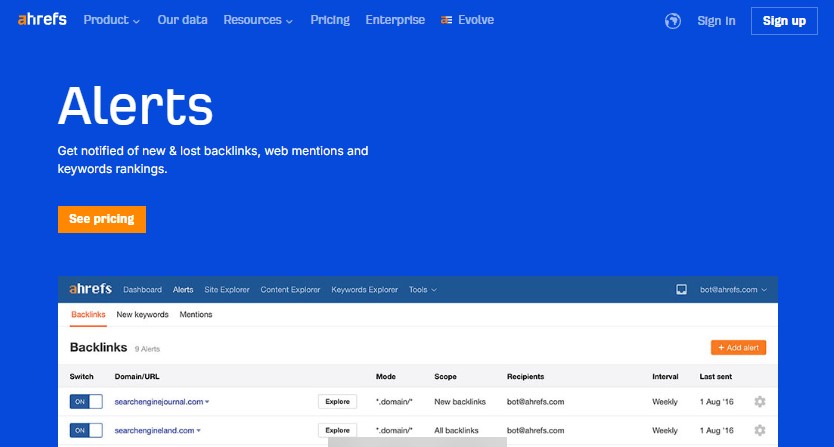Open the searchenginejournal.com link

(159, 402)
